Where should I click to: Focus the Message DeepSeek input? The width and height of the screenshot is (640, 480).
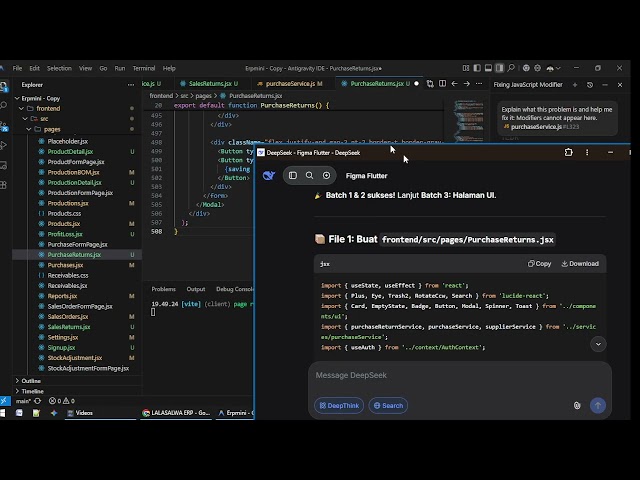coord(459,375)
